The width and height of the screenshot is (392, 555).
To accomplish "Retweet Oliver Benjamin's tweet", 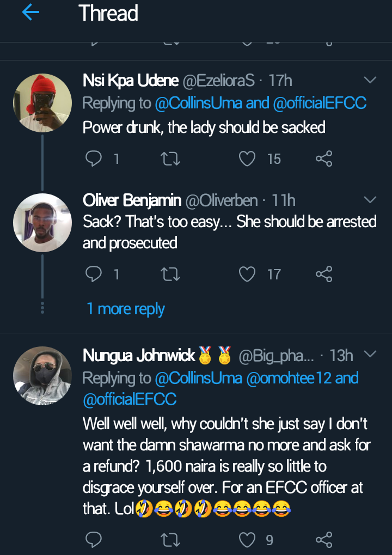I will click(171, 274).
